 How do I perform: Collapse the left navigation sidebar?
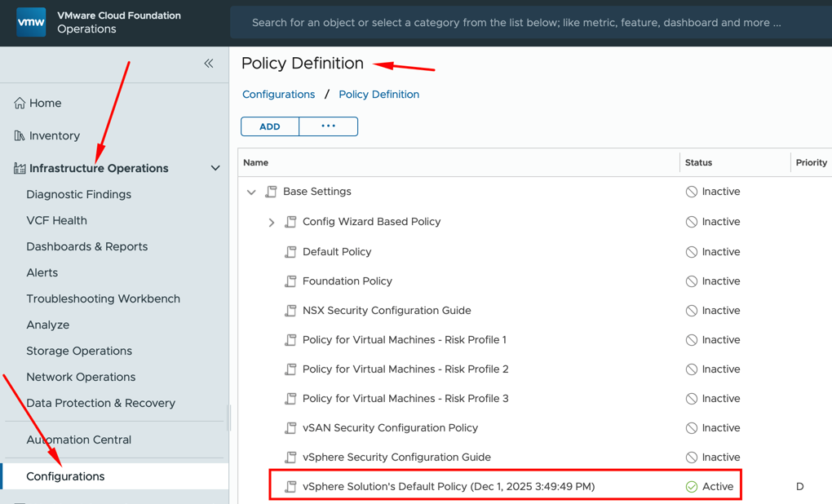point(209,64)
